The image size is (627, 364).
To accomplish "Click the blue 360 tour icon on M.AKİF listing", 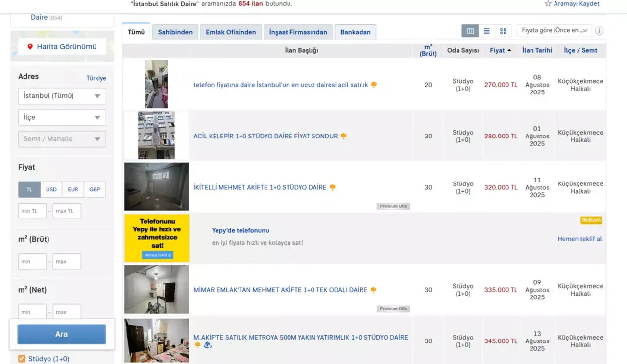I will tap(207, 345).
